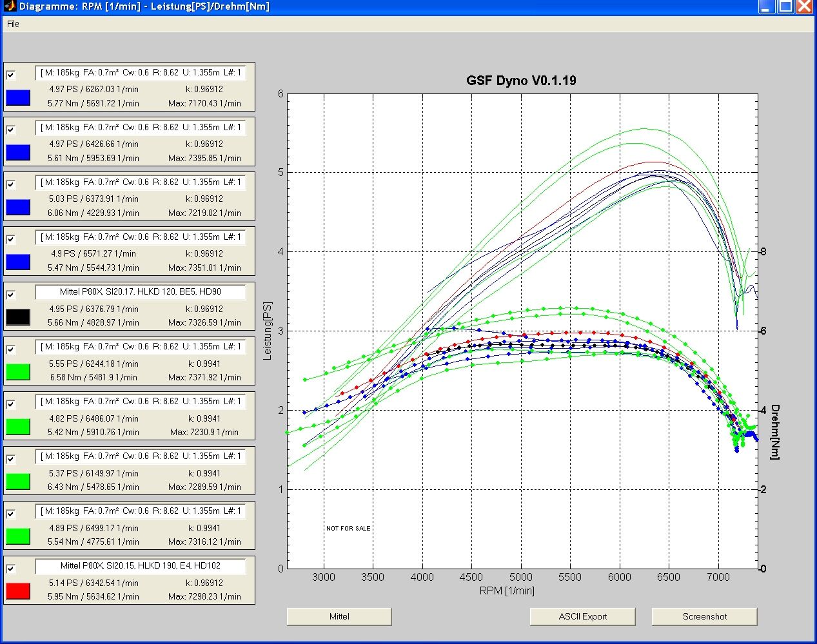Select blue swatch of the 4.97 PS / 6426.66 run

18,152
